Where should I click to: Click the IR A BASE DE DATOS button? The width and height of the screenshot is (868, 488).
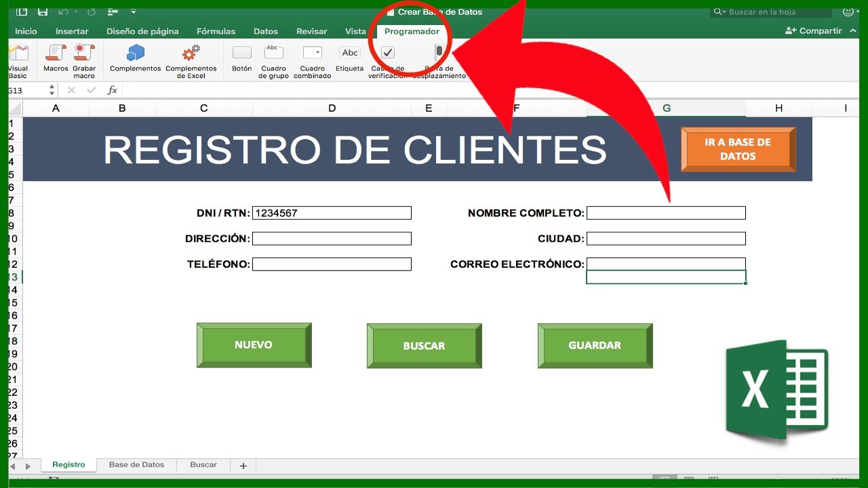pos(738,149)
